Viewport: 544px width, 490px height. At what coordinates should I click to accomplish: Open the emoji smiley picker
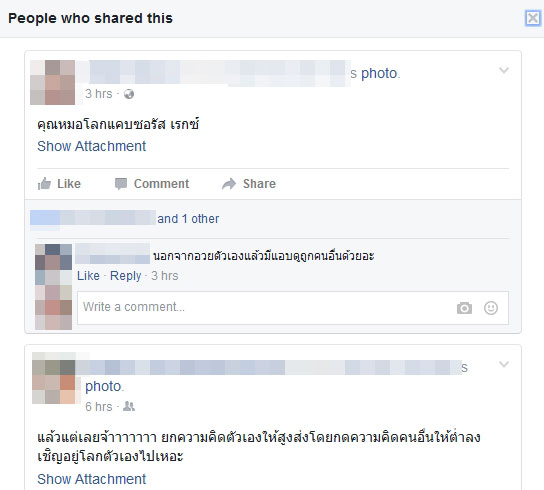pos(491,308)
